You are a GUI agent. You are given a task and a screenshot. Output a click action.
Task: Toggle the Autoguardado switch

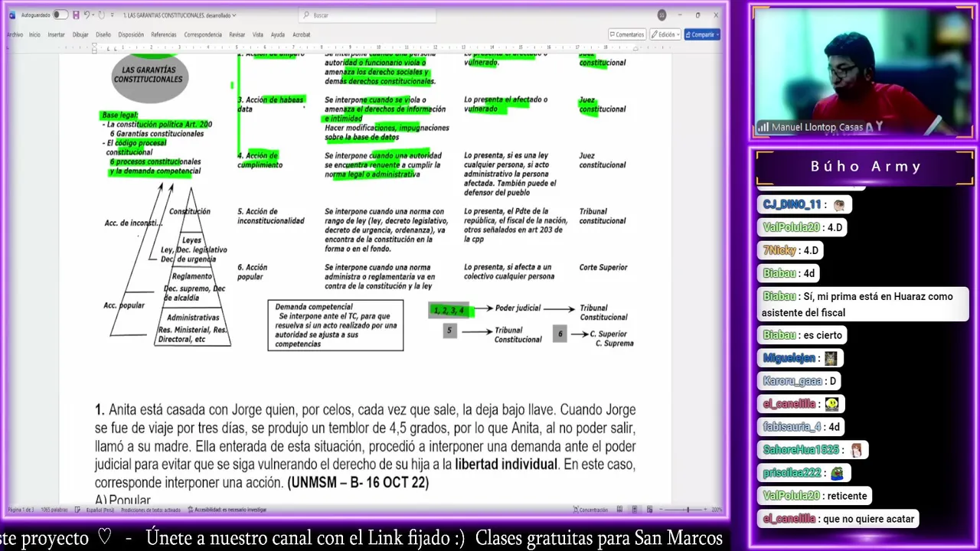[60, 15]
